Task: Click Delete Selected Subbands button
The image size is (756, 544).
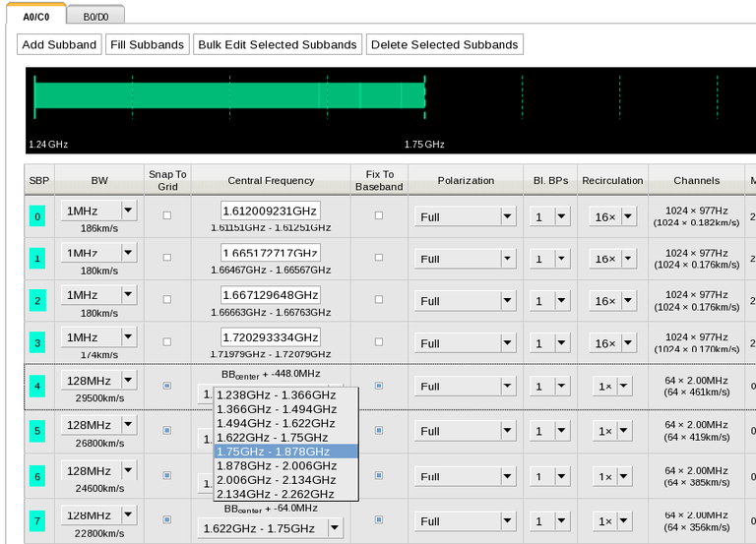Action: tap(443, 44)
